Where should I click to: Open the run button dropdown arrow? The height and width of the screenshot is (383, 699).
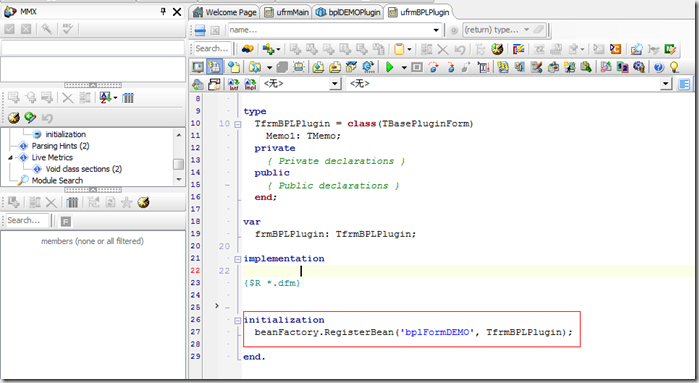[x=404, y=68]
